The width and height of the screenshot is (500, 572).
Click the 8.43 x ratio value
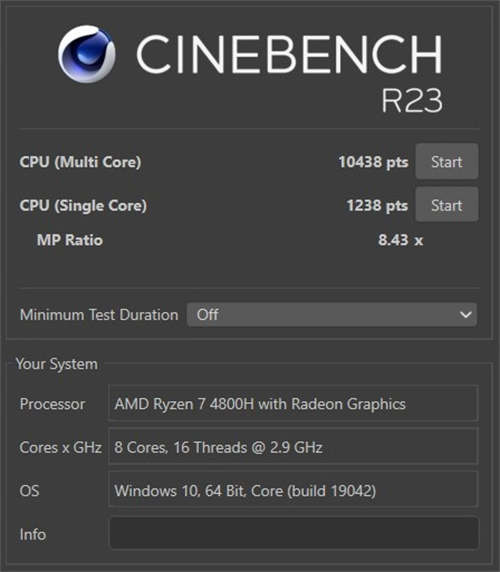click(400, 240)
